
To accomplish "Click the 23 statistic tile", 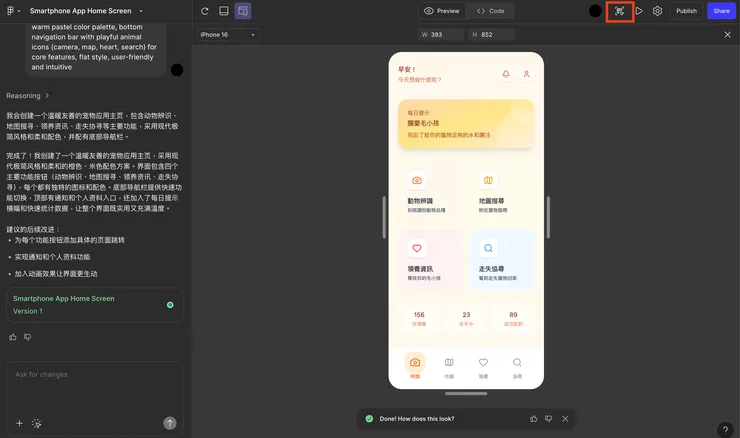I will pos(466,319).
